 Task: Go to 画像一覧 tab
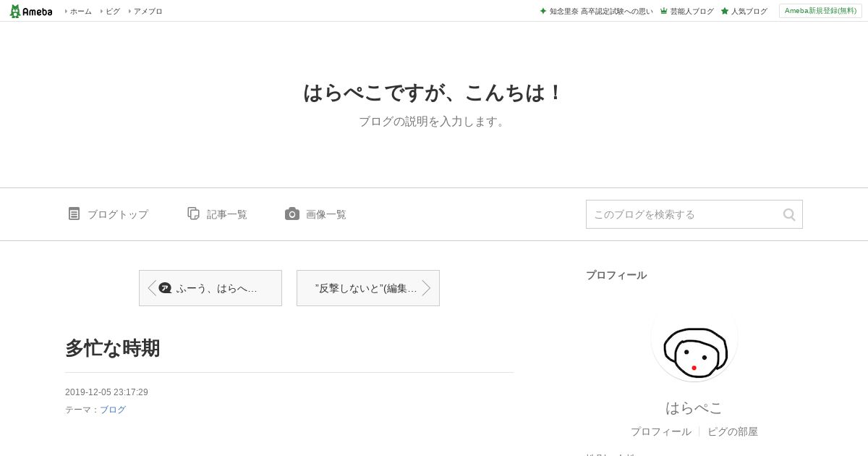tap(326, 214)
